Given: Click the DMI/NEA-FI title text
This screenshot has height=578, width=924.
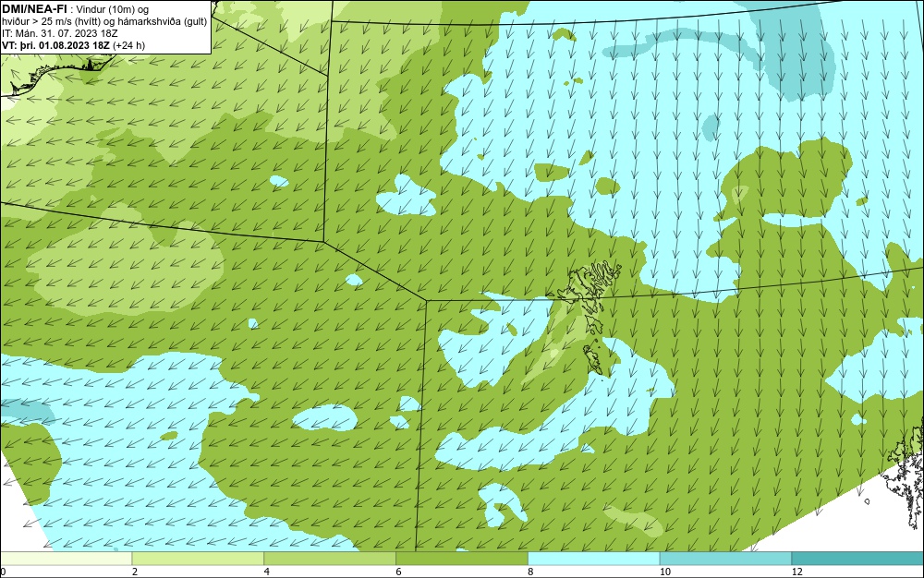Looking at the screenshot, I should tap(33, 9).
